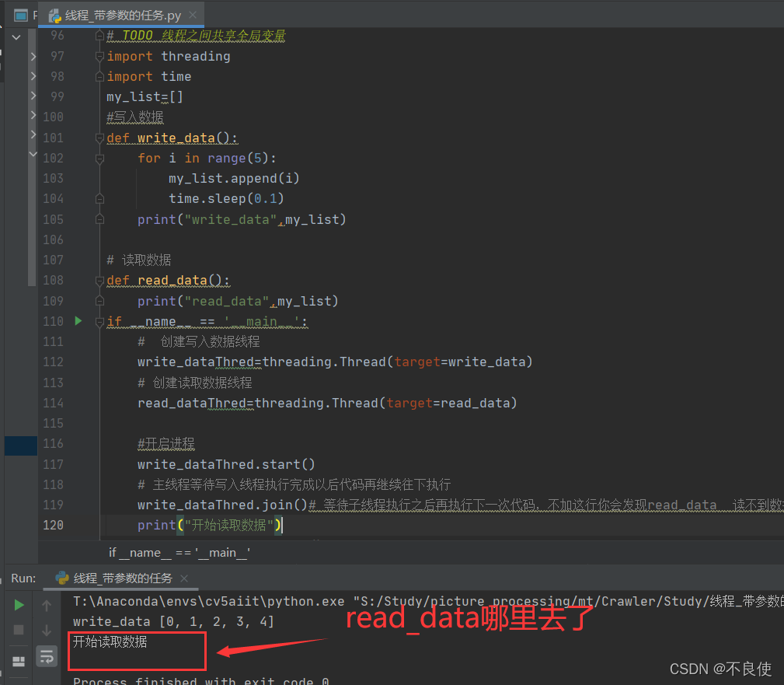This screenshot has width=784, height=685.
Task: Click console output '开始读取数据'
Action: [110, 641]
